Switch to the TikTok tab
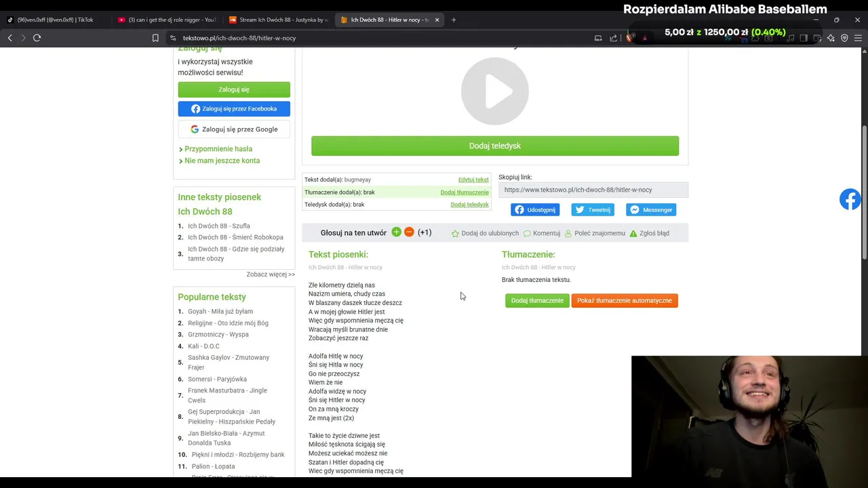This screenshot has width=868, height=488. (x=54, y=20)
